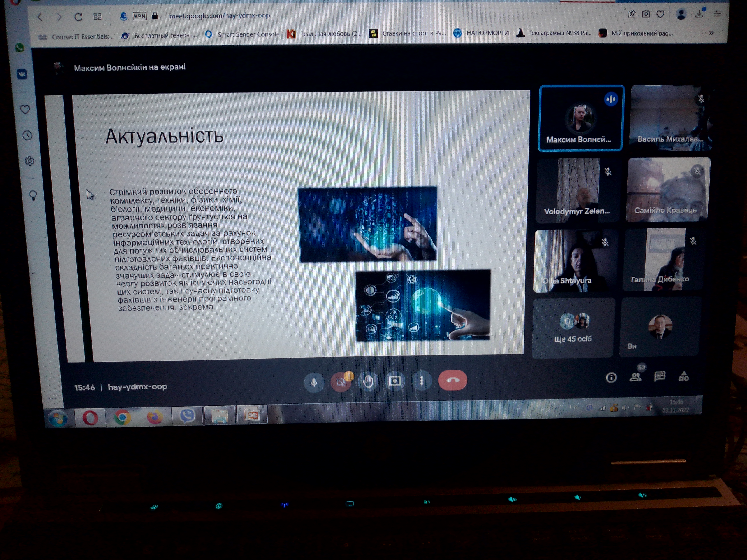Open the Гексаграмма №38 bookmark
The width and height of the screenshot is (747, 560).
tap(554, 33)
